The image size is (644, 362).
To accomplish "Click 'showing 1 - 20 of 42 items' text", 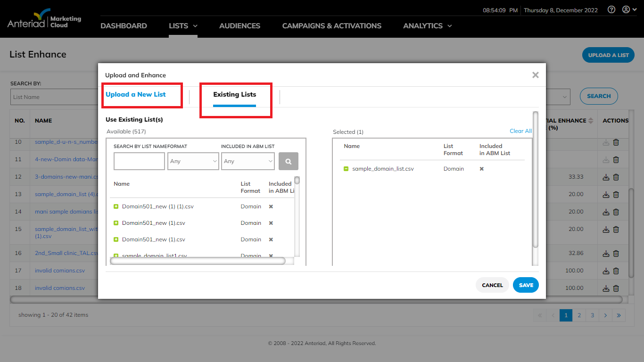I will coord(53,315).
